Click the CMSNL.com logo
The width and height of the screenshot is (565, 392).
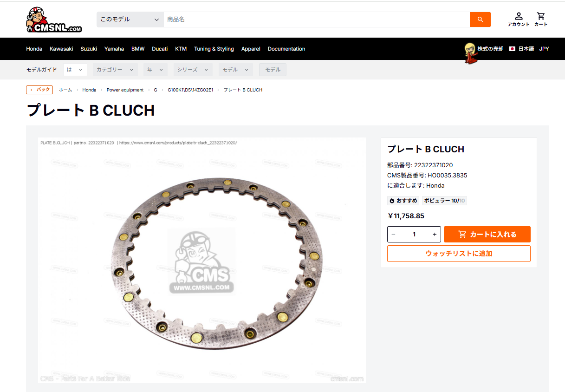click(x=54, y=20)
